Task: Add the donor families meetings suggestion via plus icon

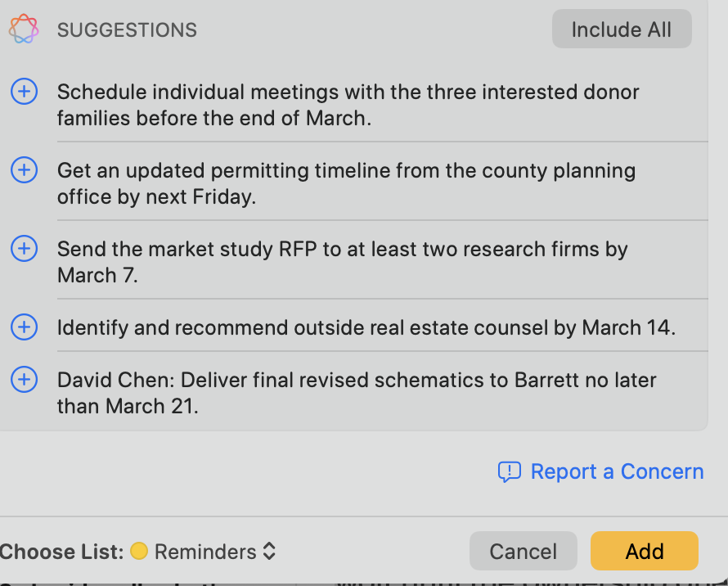Action: [24, 92]
